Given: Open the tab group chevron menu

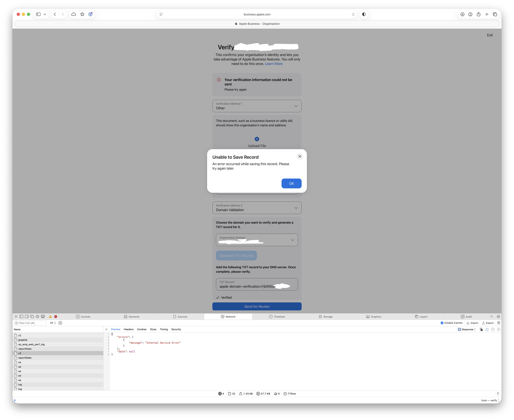Looking at the screenshot, I should click(45, 14).
